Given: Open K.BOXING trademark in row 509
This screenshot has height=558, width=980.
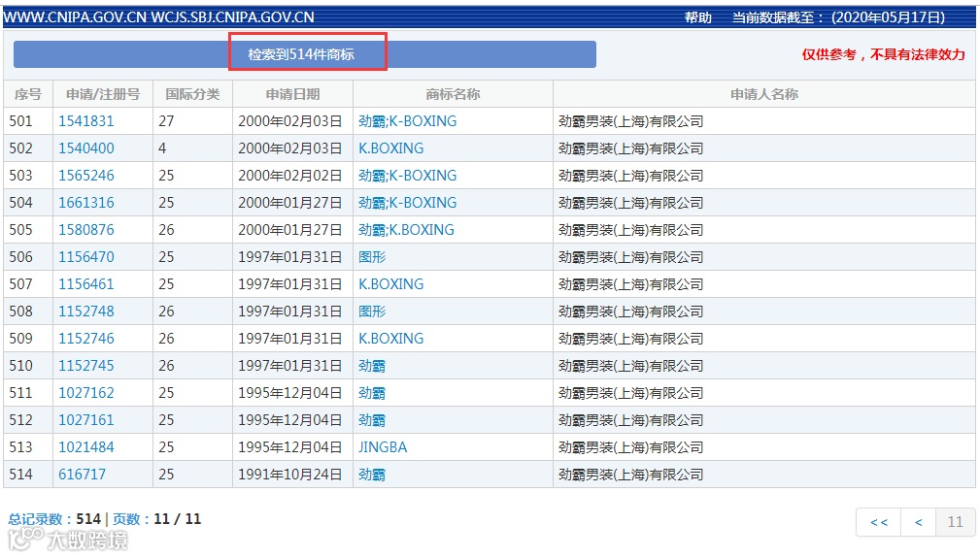Looking at the screenshot, I should (x=390, y=339).
